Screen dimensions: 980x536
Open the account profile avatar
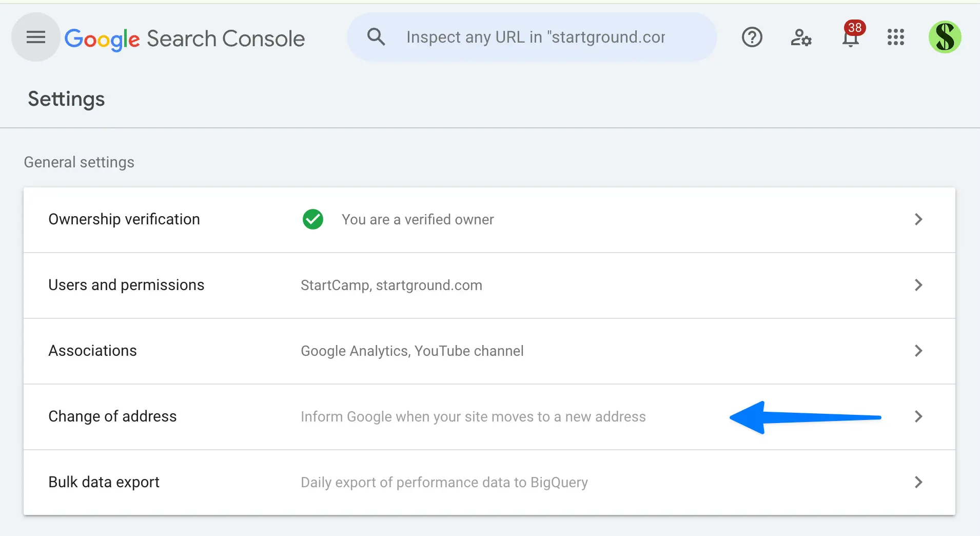(945, 37)
